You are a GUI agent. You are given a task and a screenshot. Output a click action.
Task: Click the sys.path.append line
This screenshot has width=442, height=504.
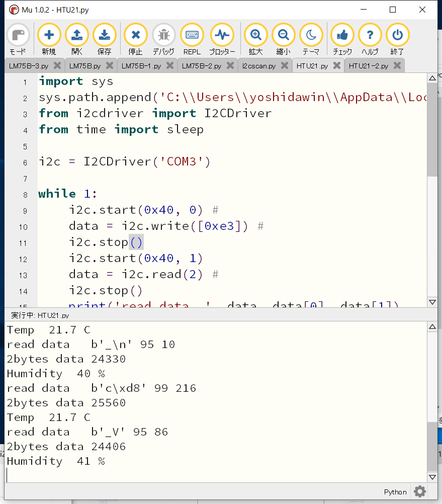tap(232, 98)
